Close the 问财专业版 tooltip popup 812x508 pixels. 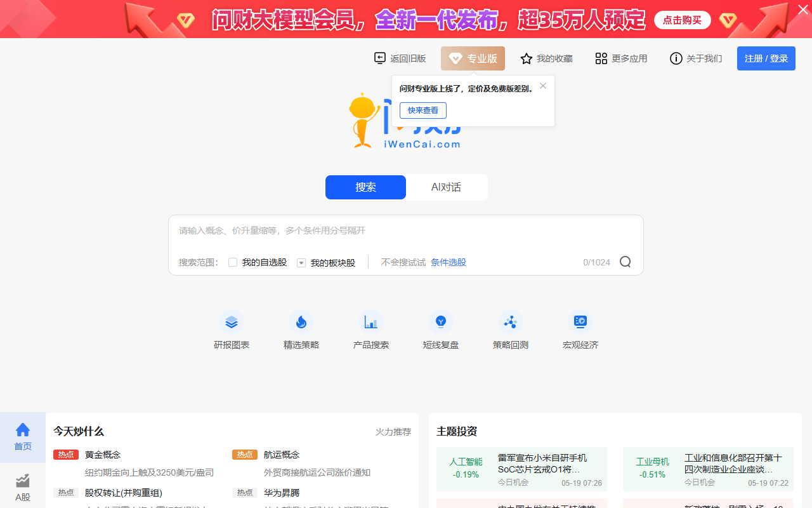tap(543, 86)
